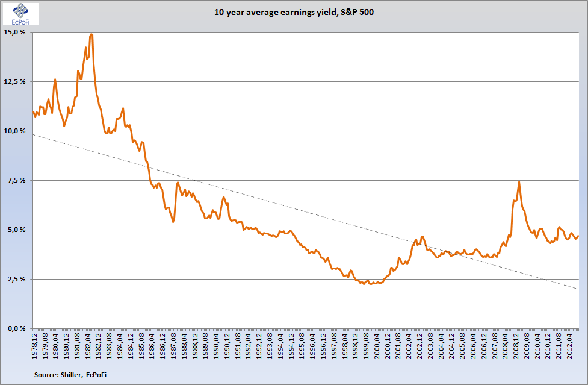Viewport: 588px width, 385px height.
Task: Click the '1995,08' x-axis date label
Action: [x=302, y=346]
